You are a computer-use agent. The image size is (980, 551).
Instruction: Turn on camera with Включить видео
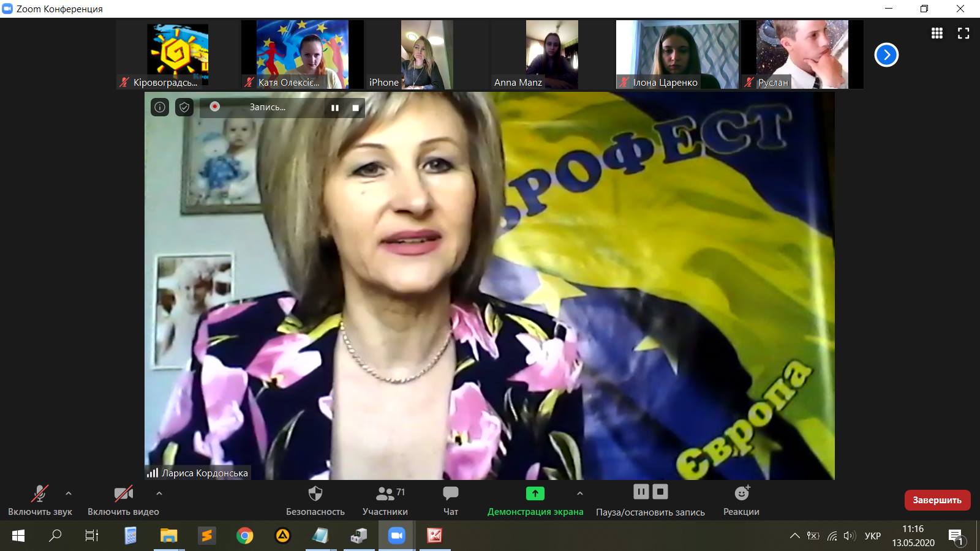point(123,494)
